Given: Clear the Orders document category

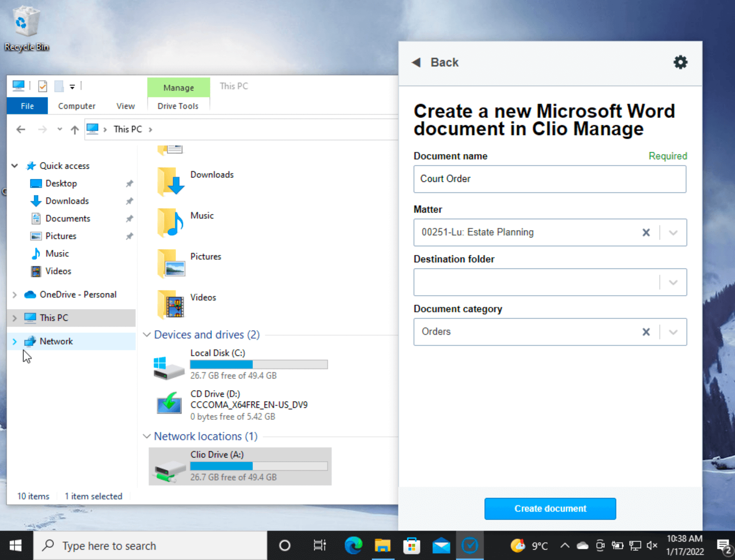Looking at the screenshot, I should coord(646,332).
